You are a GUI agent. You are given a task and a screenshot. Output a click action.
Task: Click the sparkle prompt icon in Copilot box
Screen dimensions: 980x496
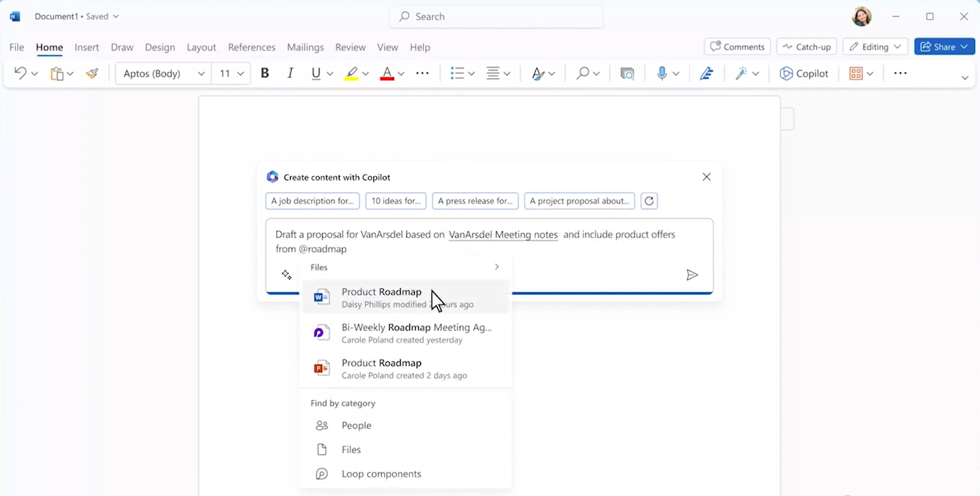tap(286, 275)
